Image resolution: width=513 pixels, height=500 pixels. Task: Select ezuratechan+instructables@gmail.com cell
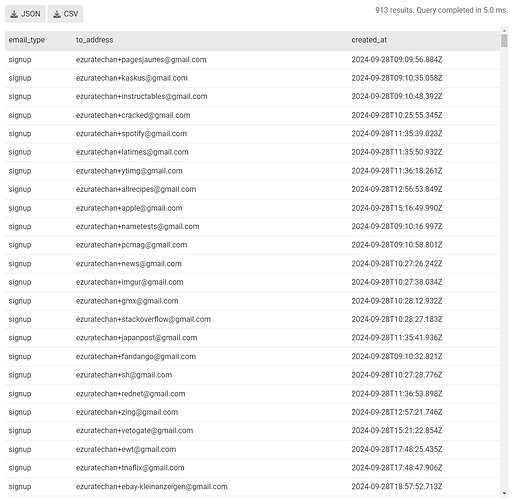[x=142, y=96]
